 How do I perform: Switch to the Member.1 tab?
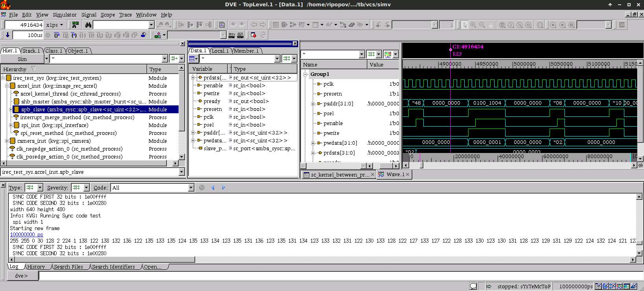(246, 51)
